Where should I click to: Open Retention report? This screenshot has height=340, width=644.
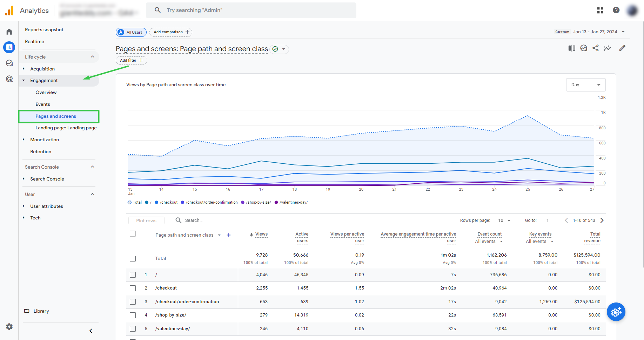tap(41, 152)
